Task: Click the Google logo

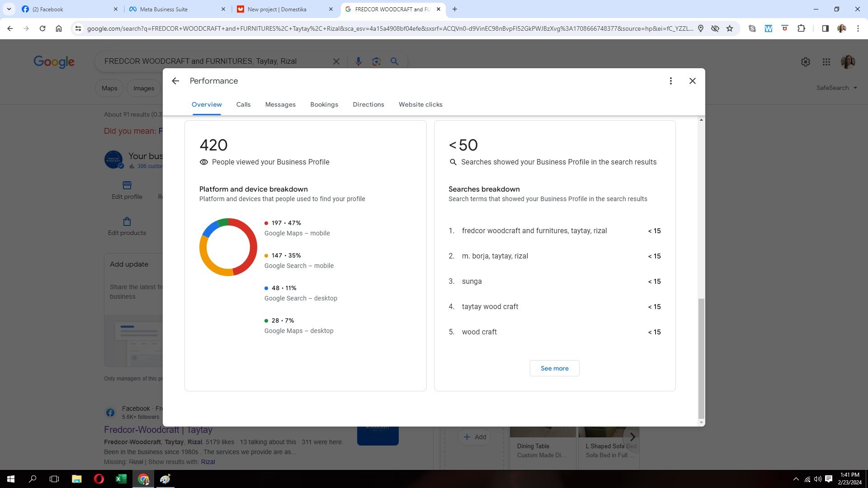Action: coord(54,62)
